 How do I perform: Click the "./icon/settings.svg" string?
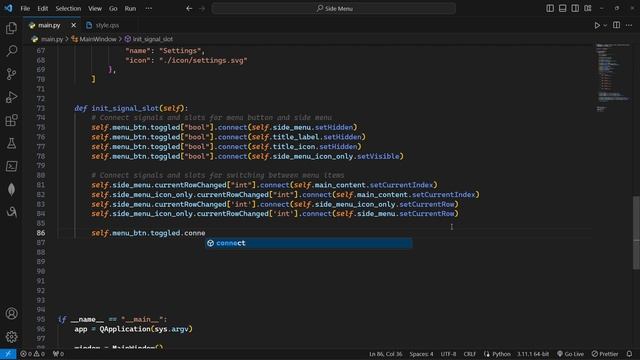point(203,60)
